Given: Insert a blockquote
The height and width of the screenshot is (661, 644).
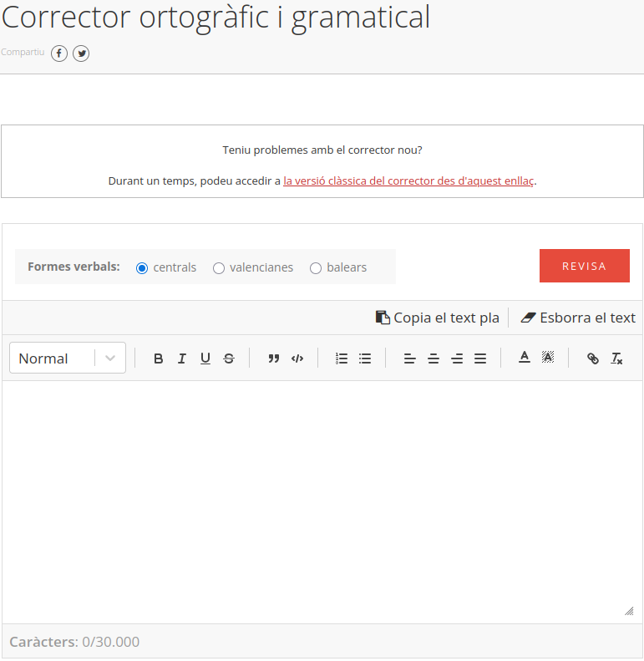Looking at the screenshot, I should pyautogui.click(x=273, y=358).
